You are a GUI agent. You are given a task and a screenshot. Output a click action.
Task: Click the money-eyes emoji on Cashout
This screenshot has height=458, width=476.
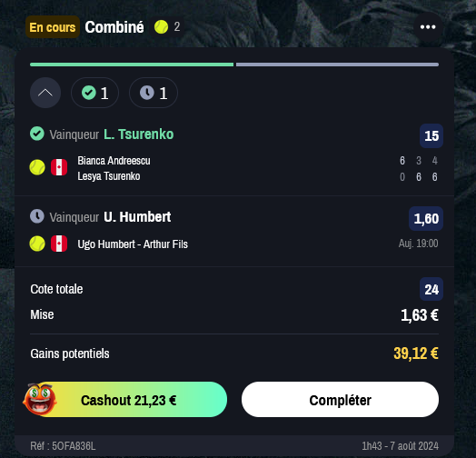[x=40, y=399]
